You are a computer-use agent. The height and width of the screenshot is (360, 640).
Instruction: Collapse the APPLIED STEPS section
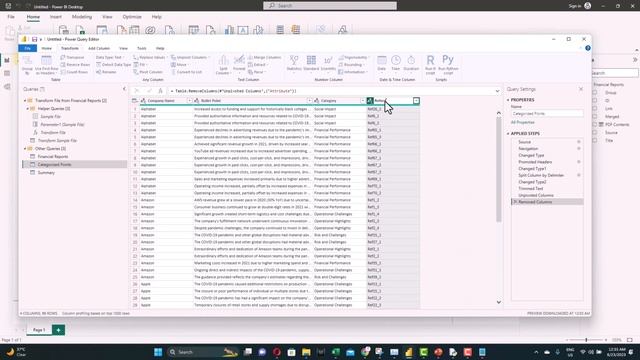(509, 133)
